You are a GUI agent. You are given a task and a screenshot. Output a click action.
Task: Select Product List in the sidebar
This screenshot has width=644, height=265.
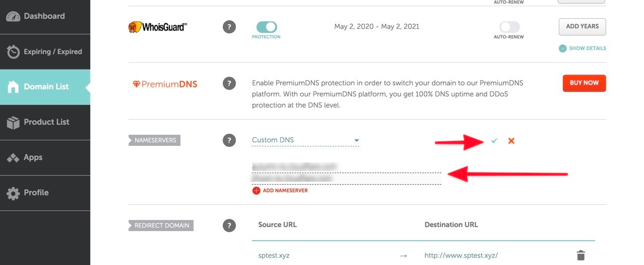[x=45, y=122]
